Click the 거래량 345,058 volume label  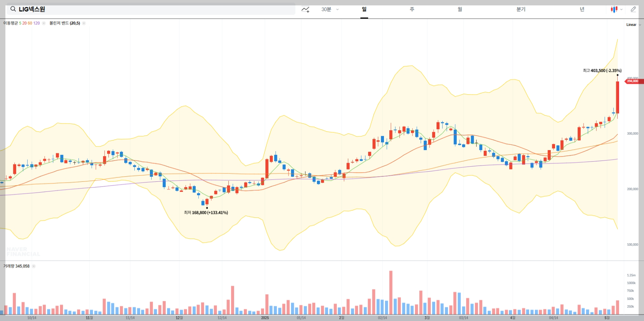click(17, 266)
